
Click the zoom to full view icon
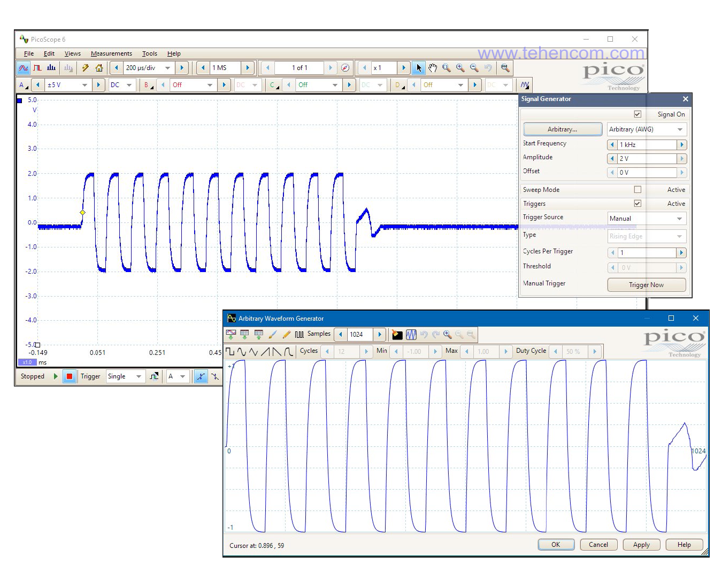click(505, 68)
